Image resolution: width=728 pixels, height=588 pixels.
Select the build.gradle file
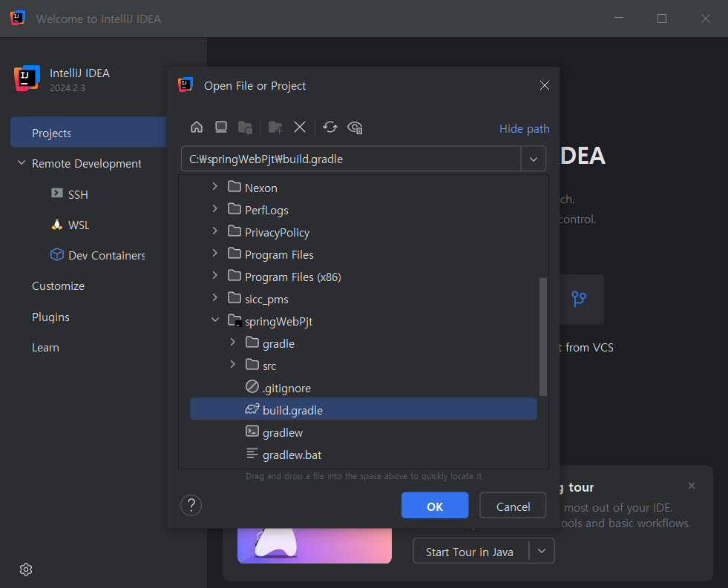click(364, 409)
